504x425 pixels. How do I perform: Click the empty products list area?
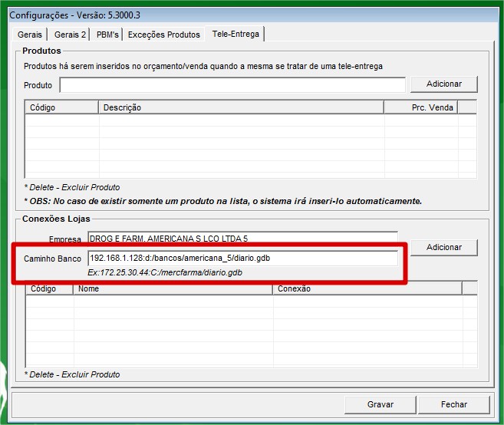click(250, 146)
